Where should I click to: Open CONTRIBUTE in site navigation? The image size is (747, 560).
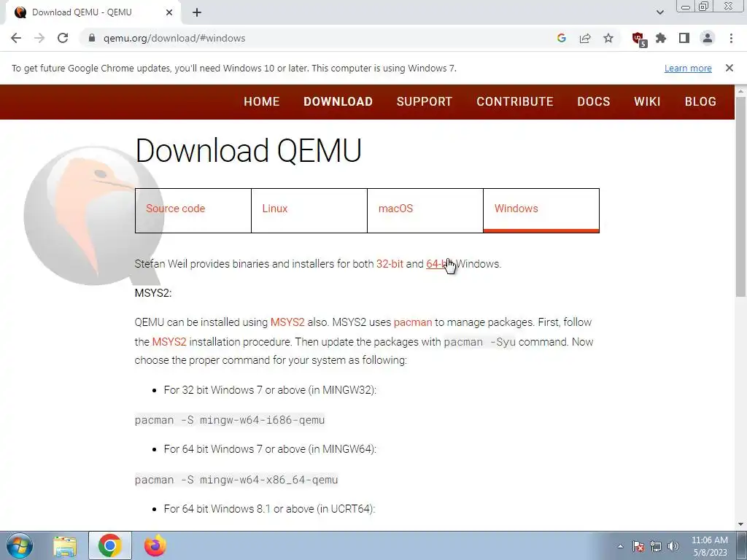[515, 102]
